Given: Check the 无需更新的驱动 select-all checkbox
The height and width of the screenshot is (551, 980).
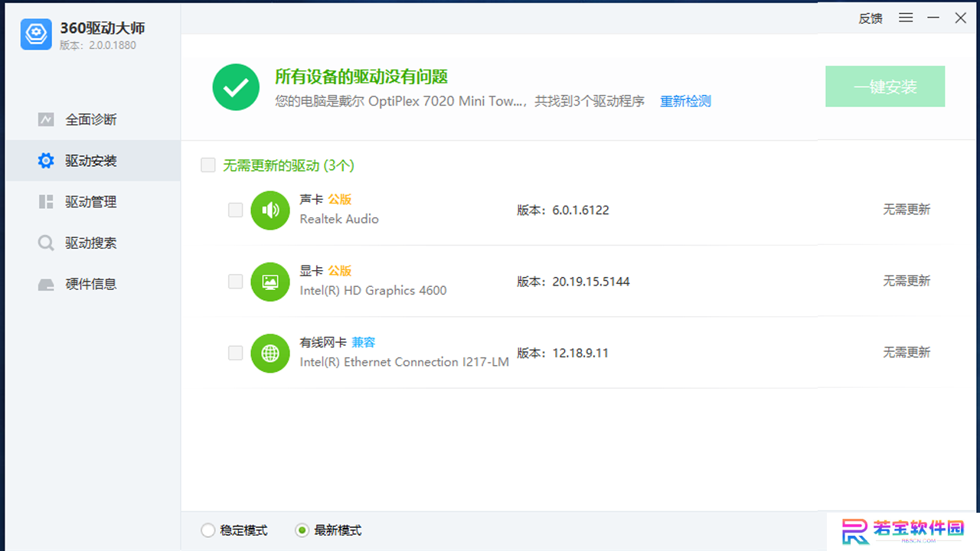Looking at the screenshot, I should pos(208,165).
